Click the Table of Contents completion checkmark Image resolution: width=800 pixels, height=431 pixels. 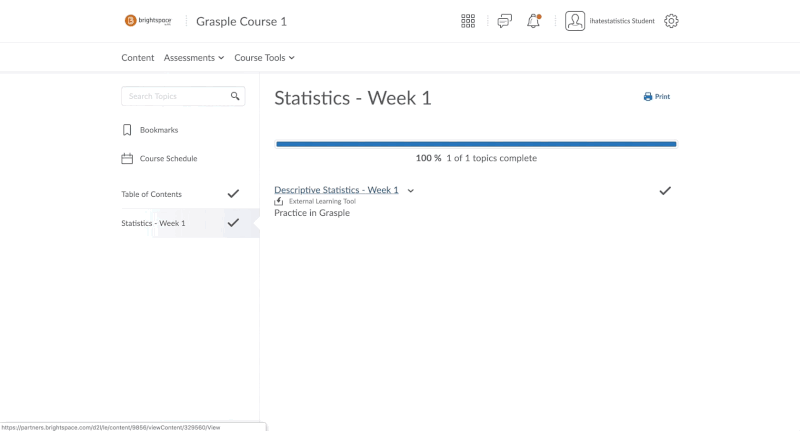click(233, 194)
